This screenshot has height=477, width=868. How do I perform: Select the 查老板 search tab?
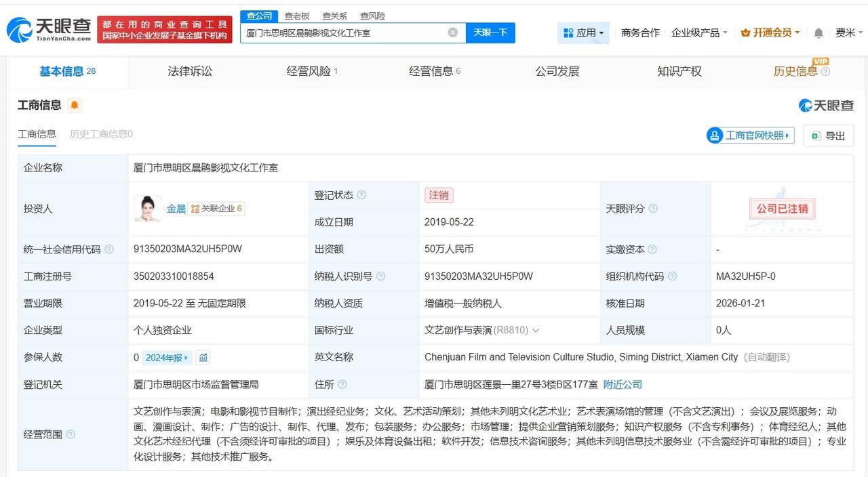pos(297,16)
